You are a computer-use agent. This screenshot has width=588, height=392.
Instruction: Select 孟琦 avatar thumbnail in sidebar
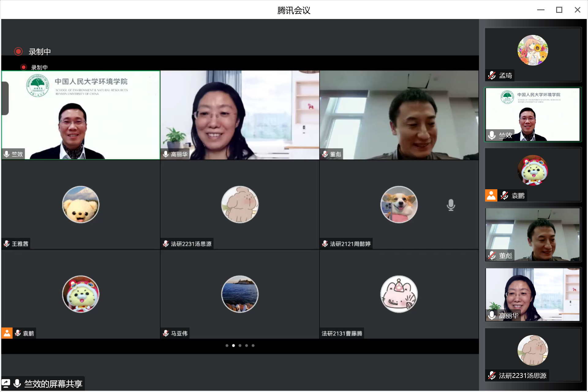(533, 50)
